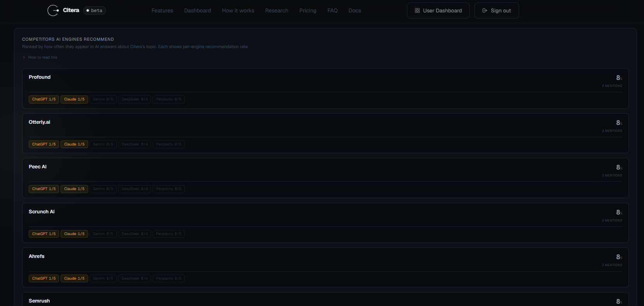Click ChatGPT 1/5 chip in Peec AI card
This screenshot has height=306, width=644.
[44, 189]
